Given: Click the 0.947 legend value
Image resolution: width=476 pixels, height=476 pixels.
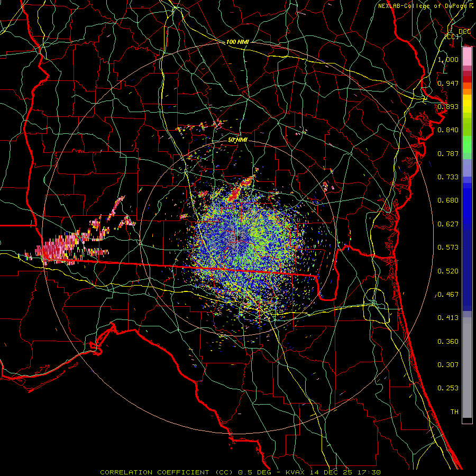Looking at the screenshot, I should click(448, 83).
